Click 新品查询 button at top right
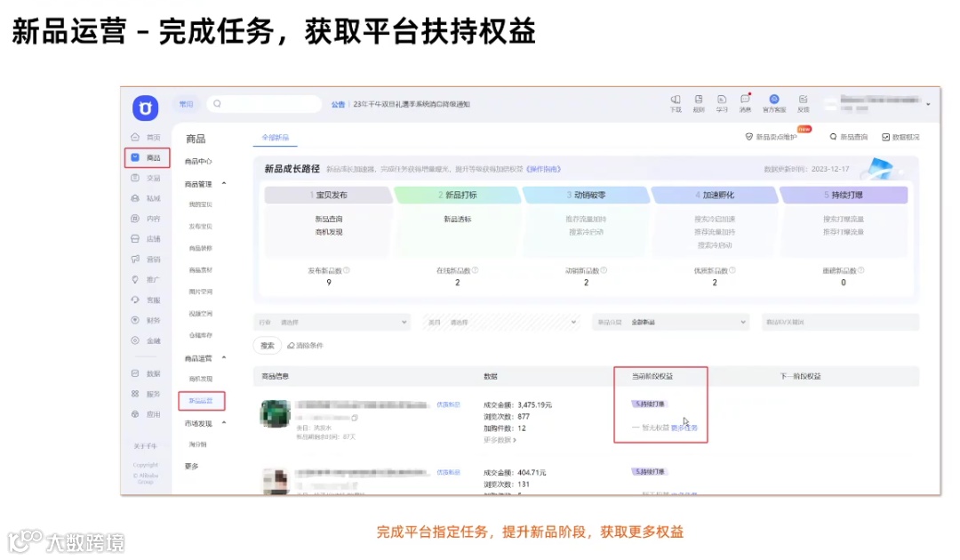The height and width of the screenshot is (560, 960). [x=849, y=137]
